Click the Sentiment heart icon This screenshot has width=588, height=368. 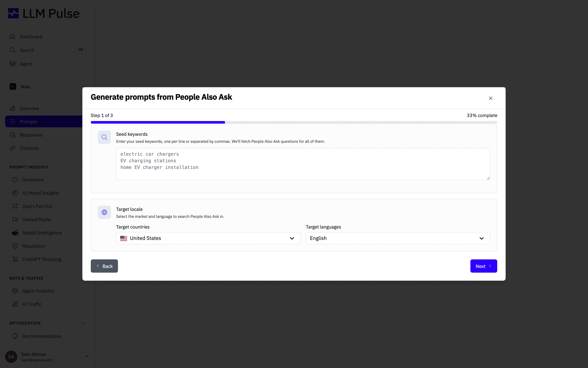coord(15,180)
